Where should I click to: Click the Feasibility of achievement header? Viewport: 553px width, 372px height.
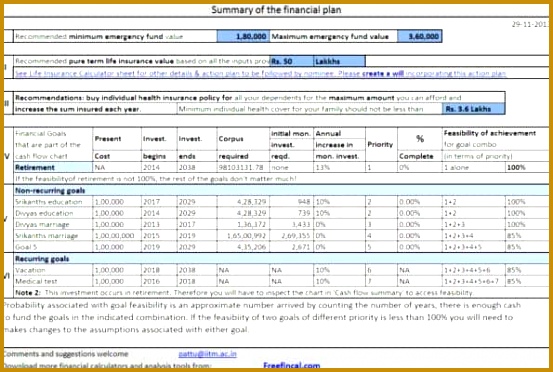pos(490,133)
